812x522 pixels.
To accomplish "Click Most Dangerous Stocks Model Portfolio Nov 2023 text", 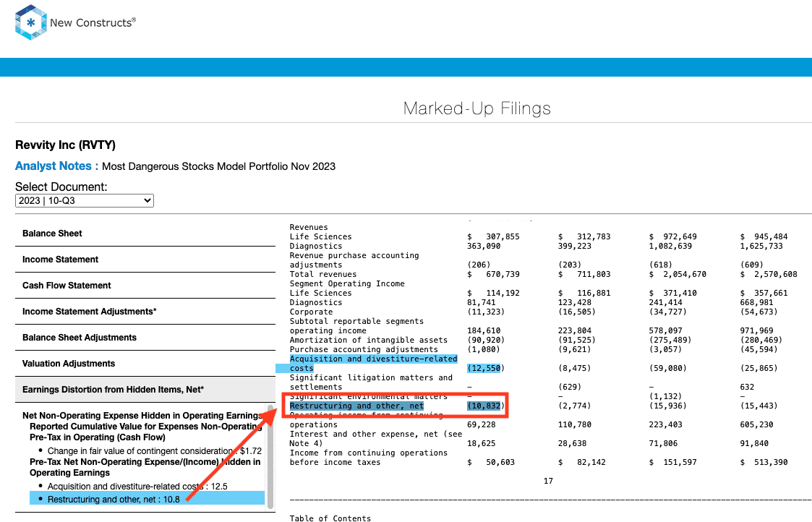I will pyautogui.click(x=218, y=166).
